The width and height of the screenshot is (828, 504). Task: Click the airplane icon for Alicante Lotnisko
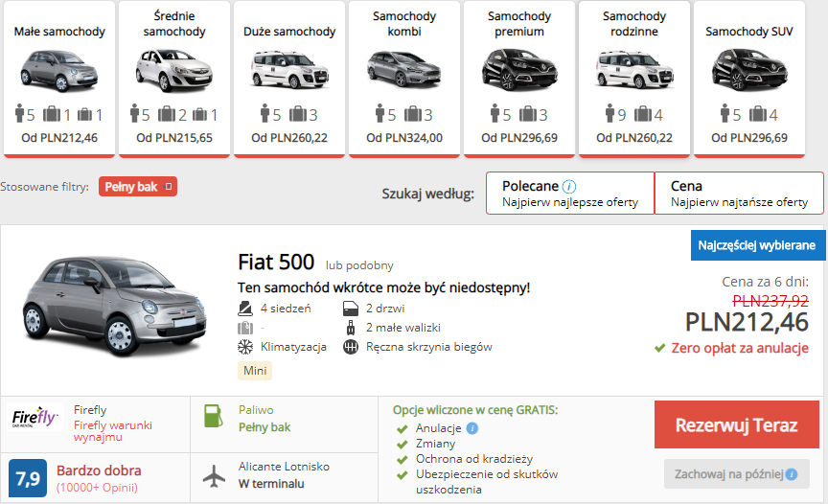[214, 475]
